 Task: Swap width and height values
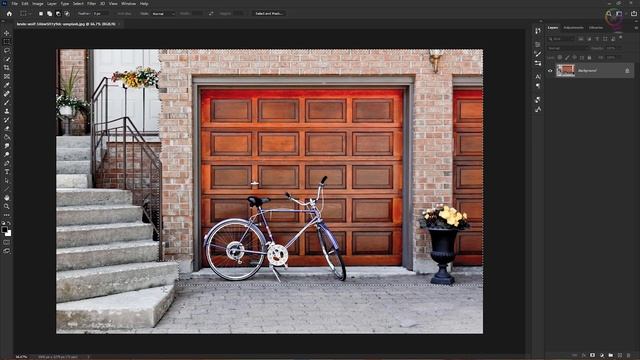pos(211,13)
